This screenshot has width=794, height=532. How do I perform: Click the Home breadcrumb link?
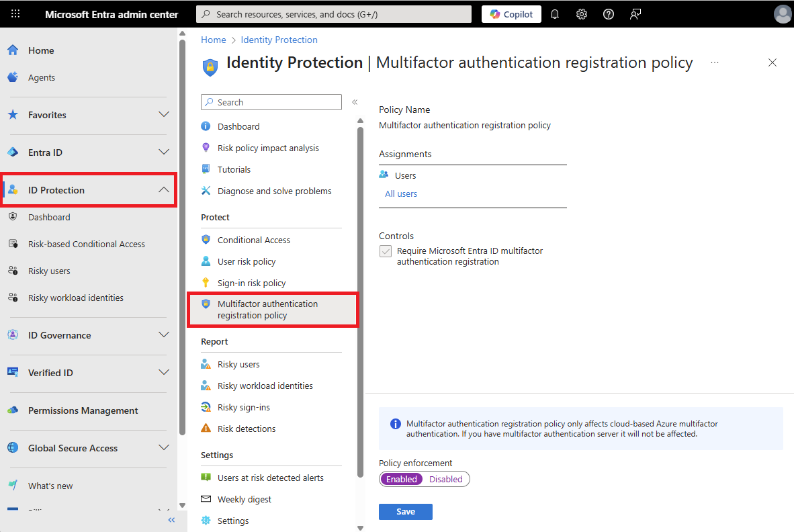pyautogui.click(x=213, y=40)
